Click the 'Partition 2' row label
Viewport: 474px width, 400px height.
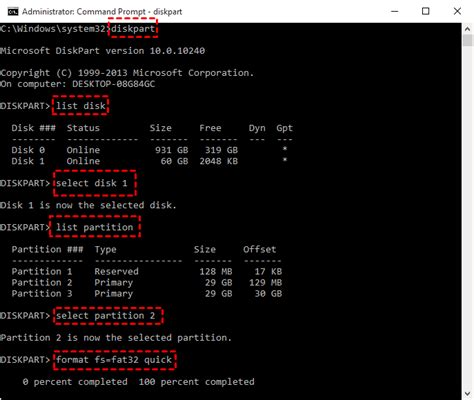(x=42, y=282)
